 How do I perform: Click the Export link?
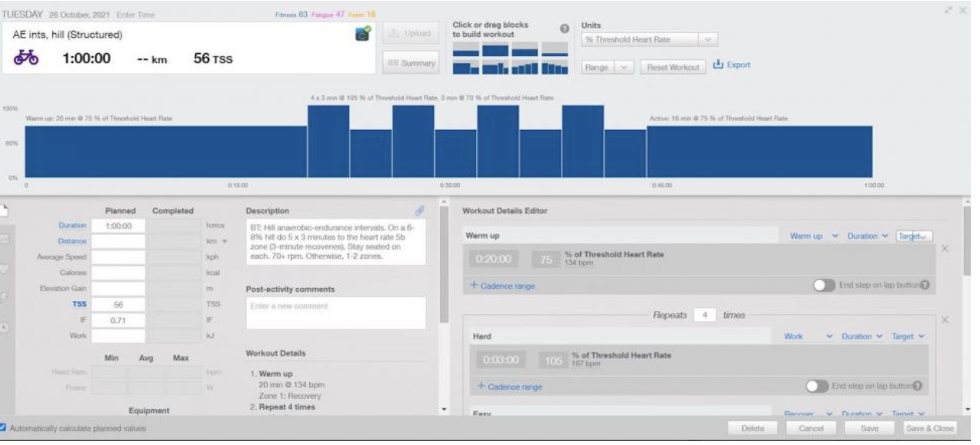pos(738,66)
